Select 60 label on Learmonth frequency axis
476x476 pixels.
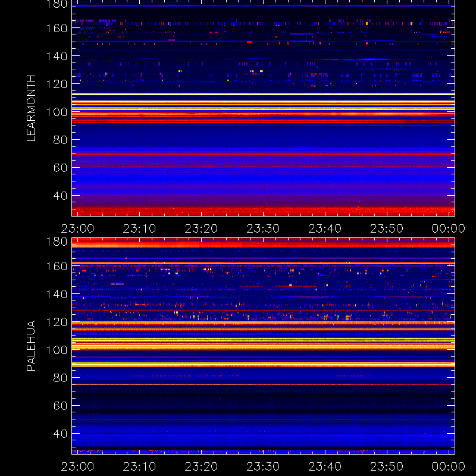[60, 168]
